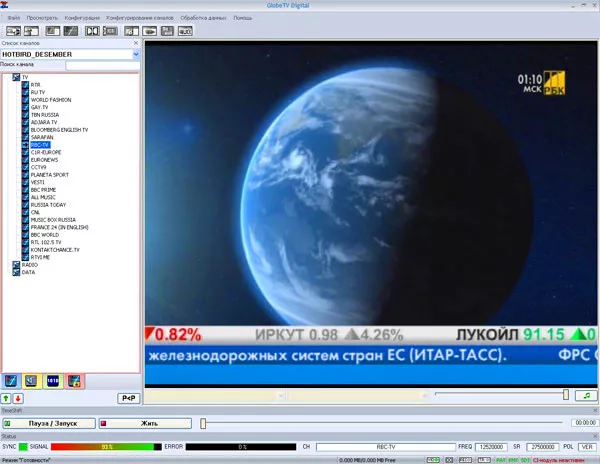Select BLOOMBERG ENGLISH TV channel
This screenshot has height=464, width=600.
tap(59, 130)
